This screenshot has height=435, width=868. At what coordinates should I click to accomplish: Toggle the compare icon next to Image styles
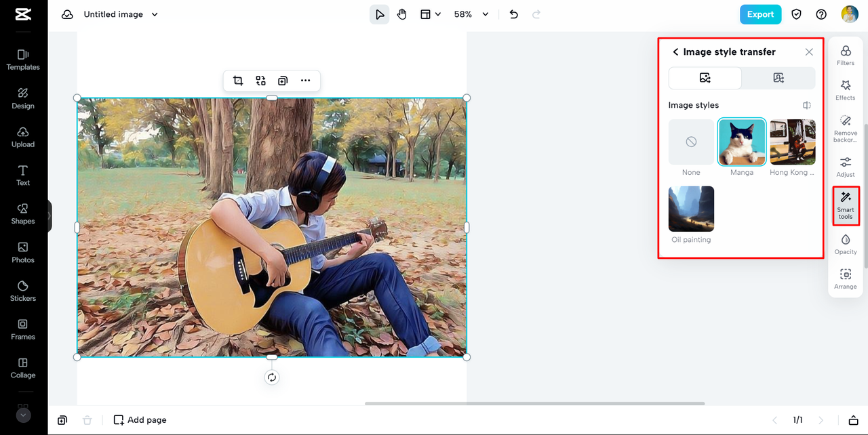[807, 105]
